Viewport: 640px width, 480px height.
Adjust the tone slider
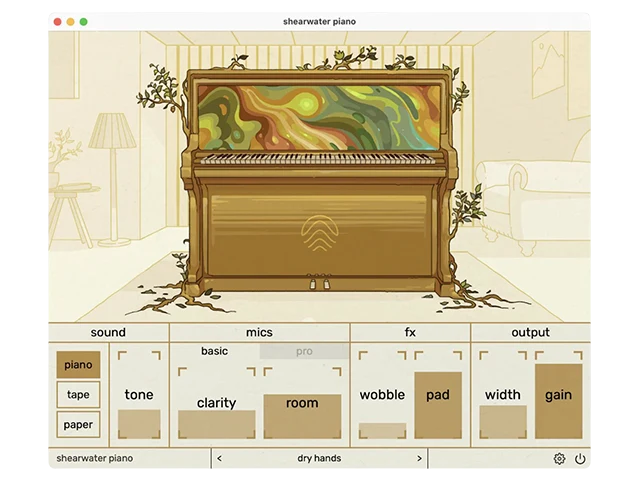[139, 395]
